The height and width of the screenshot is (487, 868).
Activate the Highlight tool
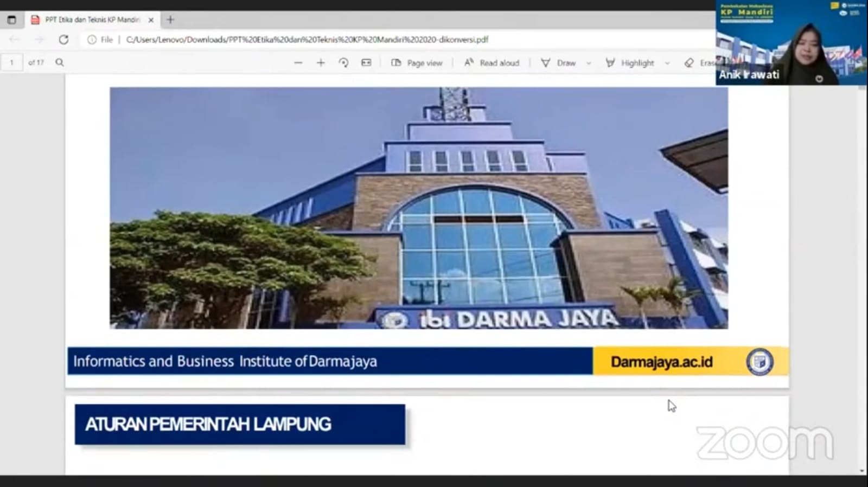click(629, 63)
